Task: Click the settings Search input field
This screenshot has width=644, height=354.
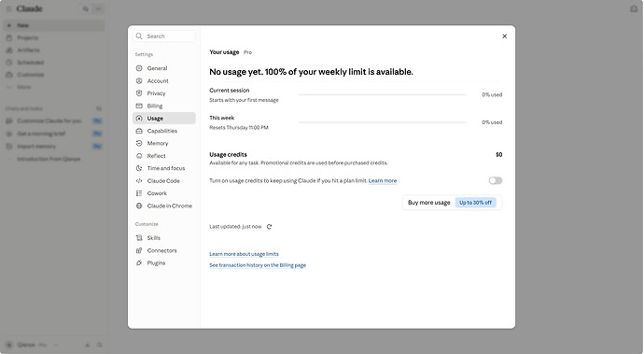Action: coord(164,36)
